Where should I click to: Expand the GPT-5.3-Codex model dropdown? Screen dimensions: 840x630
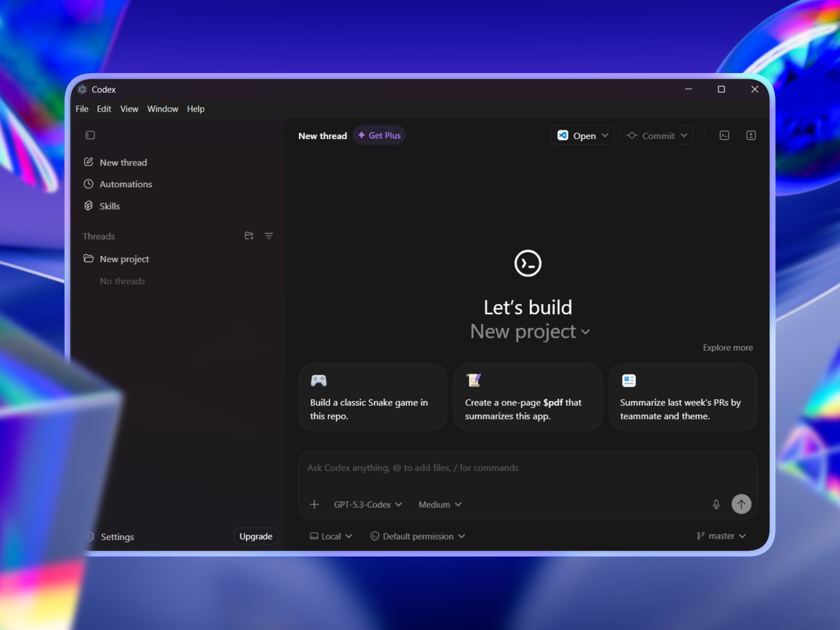pos(367,504)
